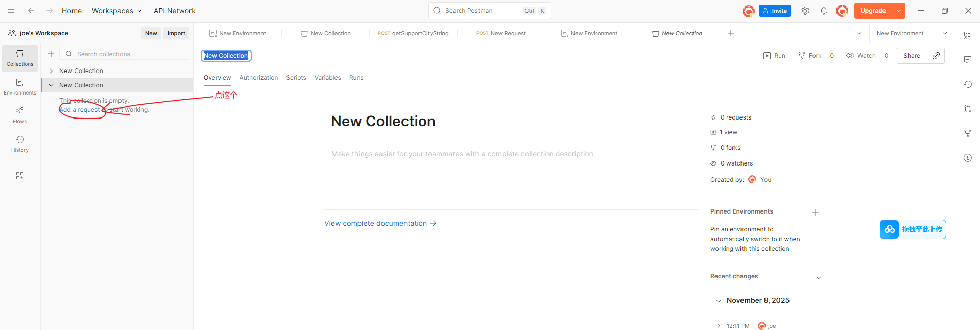The height and width of the screenshot is (330, 980).
Task: Open the Workspaces dropdown
Action: tap(116, 11)
